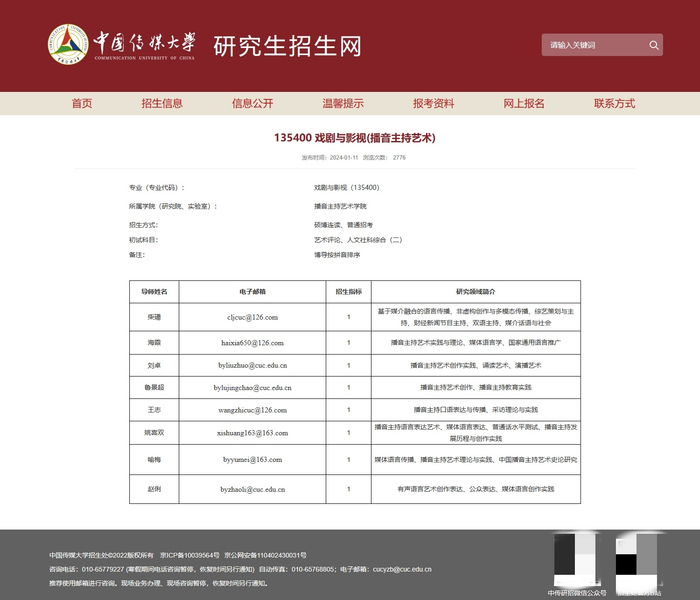
Task: Click the 京ICP备10039564号 footer link
Action: (x=190, y=555)
